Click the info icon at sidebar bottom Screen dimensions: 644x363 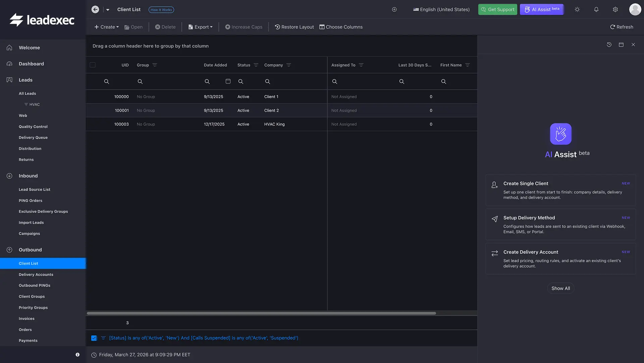77,355
